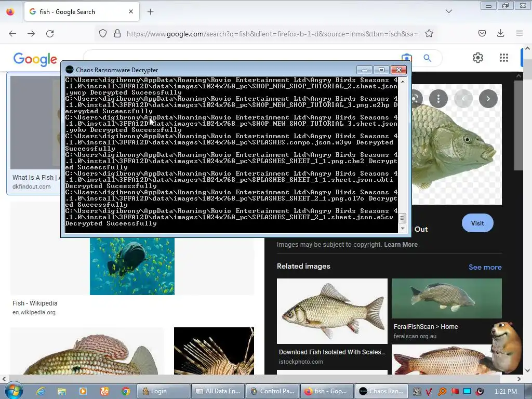
Task: Click the Decrypter console scrollbar thumb
Action: point(403,218)
